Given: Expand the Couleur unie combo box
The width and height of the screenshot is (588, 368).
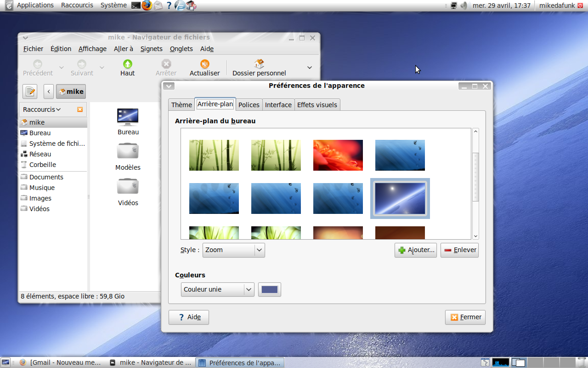Looking at the screenshot, I should [x=217, y=289].
